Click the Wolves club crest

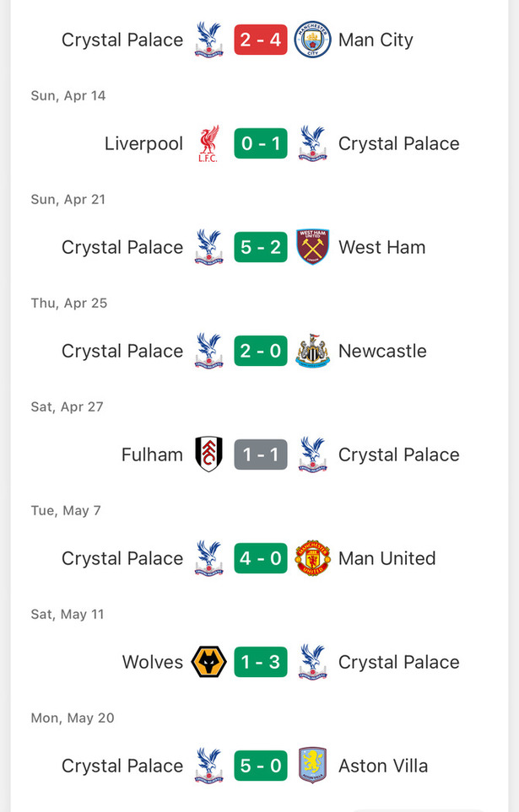pyautogui.click(x=208, y=662)
